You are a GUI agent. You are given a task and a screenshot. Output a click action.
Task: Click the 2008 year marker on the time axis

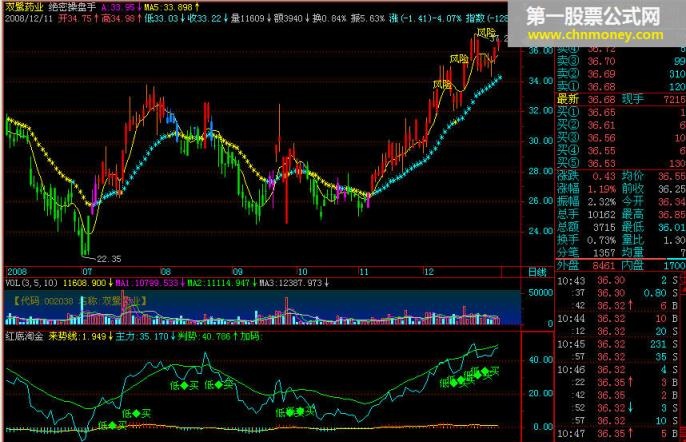click(x=17, y=271)
